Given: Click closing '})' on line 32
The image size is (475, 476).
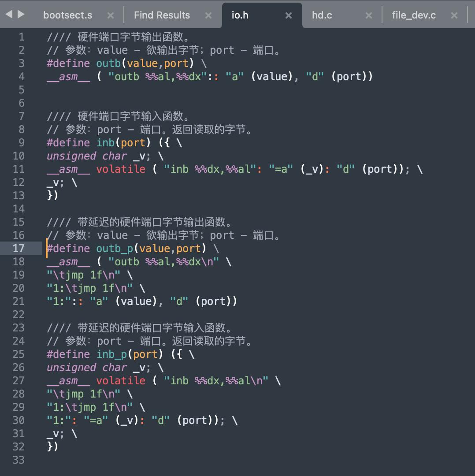Looking at the screenshot, I should pos(52,446).
